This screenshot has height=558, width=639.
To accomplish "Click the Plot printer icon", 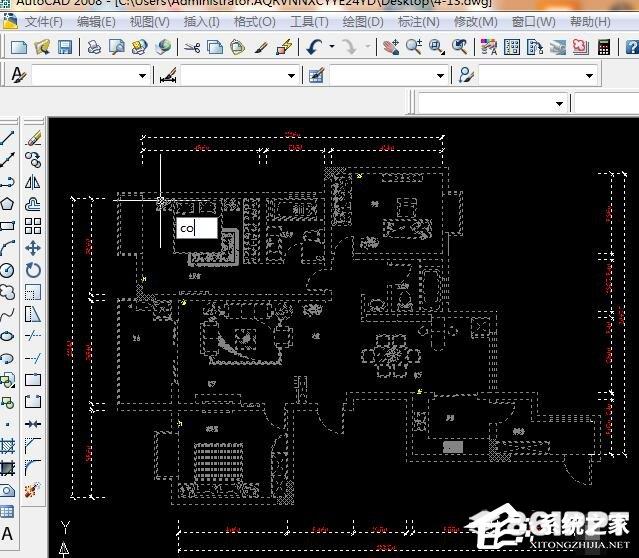I will [95, 47].
